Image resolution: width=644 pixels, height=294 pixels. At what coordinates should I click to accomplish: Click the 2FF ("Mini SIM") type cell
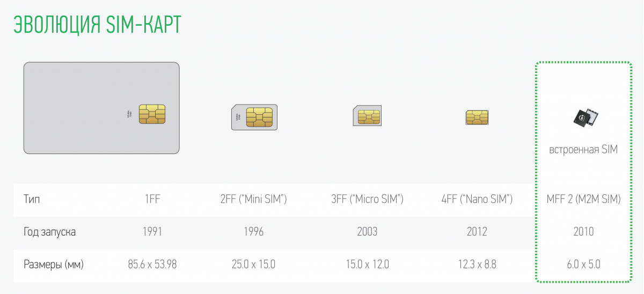[254, 200]
